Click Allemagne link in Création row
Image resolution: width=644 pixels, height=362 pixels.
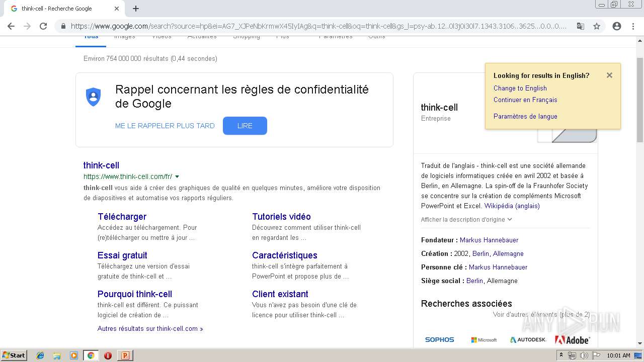tap(508, 254)
